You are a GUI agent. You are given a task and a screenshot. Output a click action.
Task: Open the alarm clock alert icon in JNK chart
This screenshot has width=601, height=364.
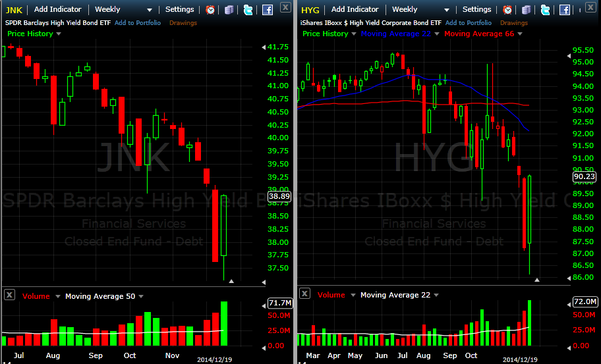pyautogui.click(x=210, y=10)
